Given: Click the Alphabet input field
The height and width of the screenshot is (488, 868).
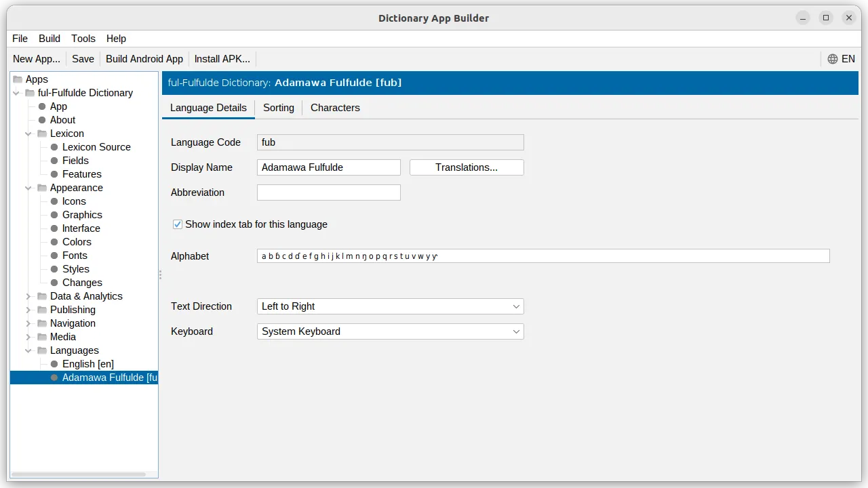Looking at the screenshot, I should [x=543, y=256].
